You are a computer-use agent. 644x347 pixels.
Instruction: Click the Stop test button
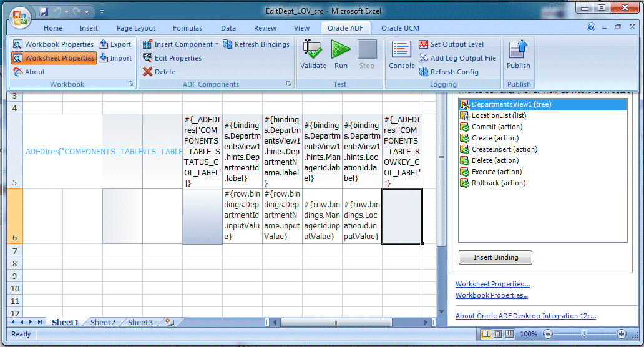click(367, 55)
